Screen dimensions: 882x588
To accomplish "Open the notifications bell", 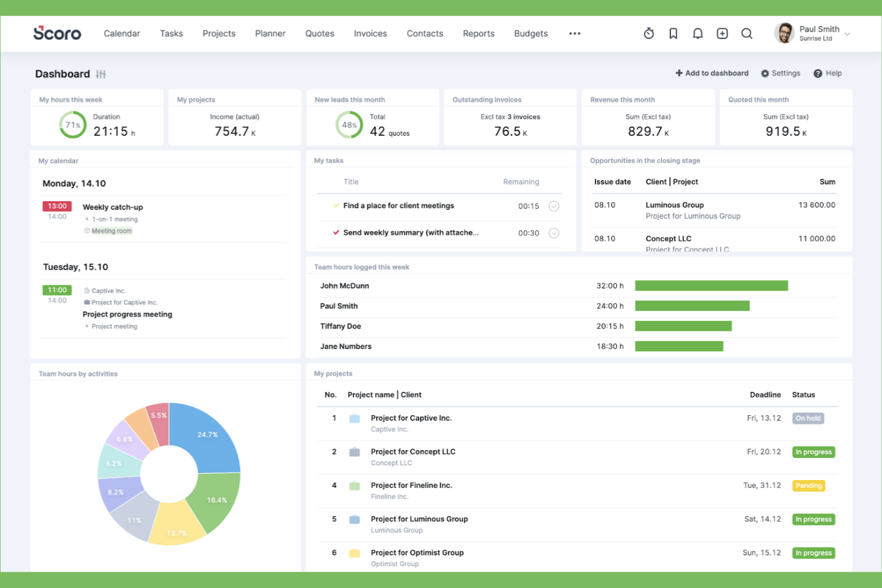I will [x=698, y=33].
